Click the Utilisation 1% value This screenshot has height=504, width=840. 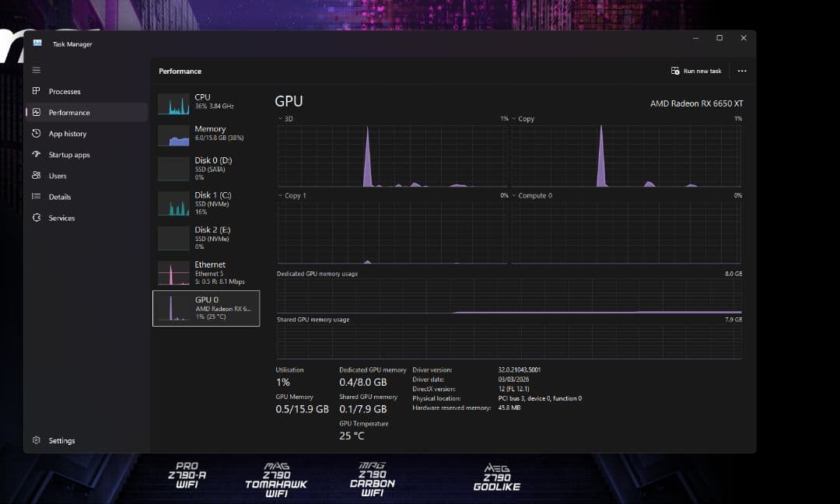(x=283, y=383)
